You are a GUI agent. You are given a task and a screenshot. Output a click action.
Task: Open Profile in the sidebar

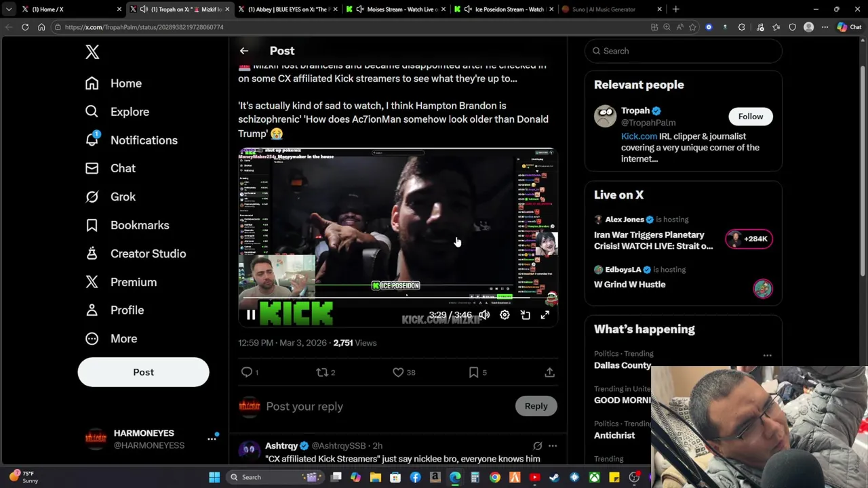[115, 310]
